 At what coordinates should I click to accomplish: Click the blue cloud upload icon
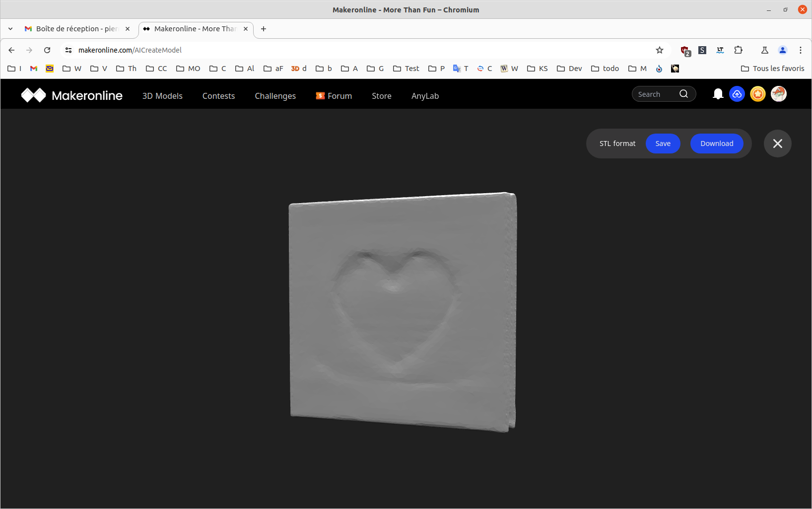[x=737, y=94]
